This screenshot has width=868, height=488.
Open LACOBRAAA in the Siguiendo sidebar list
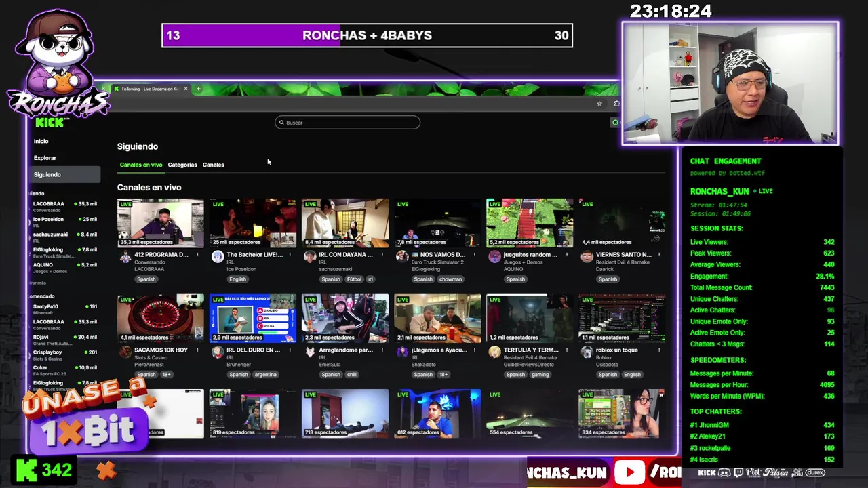[x=64, y=206]
